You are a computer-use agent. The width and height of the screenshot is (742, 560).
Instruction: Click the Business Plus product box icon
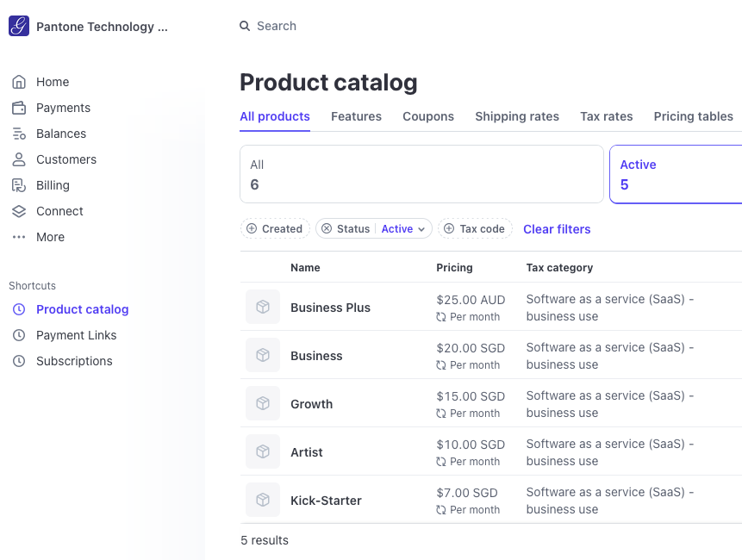click(262, 307)
